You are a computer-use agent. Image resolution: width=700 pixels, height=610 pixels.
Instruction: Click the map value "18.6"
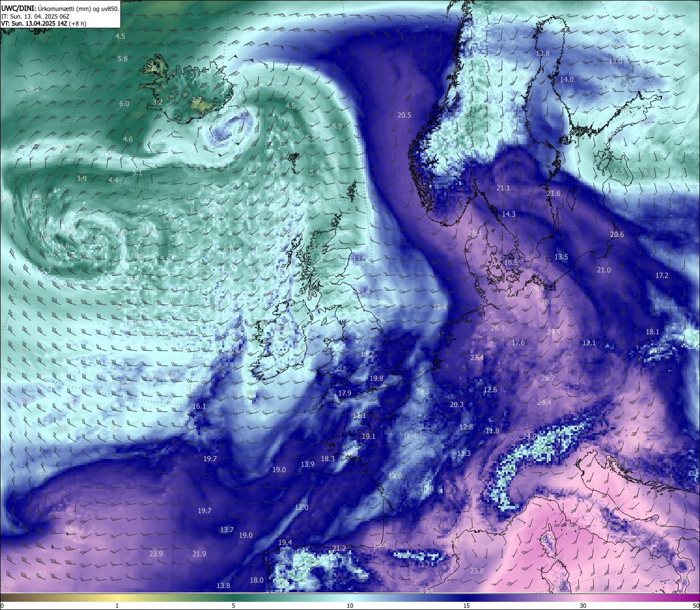[548, 301]
